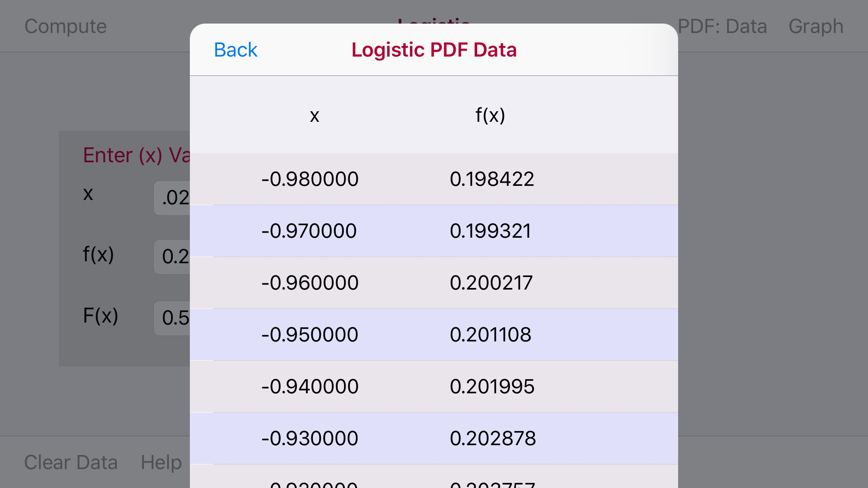Viewport: 868px width, 488px height.
Task: Tap the Back button on the popup
Action: (235, 49)
